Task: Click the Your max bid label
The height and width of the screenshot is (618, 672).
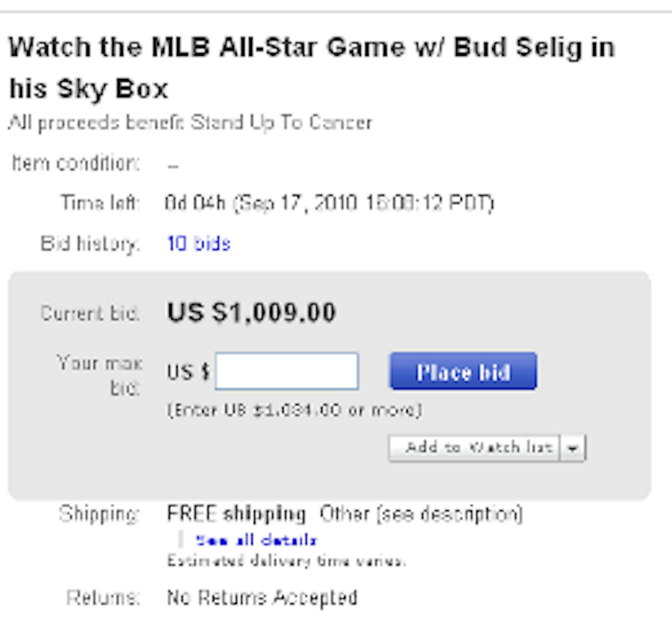Action: (100, 375)
